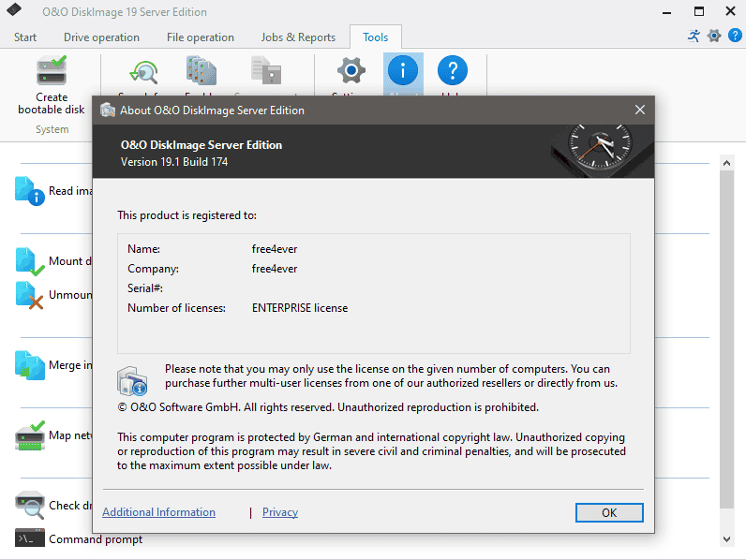746x560 pixels.
Task: Click the vertical scrollbar thumb
Action: click(726, 340)
